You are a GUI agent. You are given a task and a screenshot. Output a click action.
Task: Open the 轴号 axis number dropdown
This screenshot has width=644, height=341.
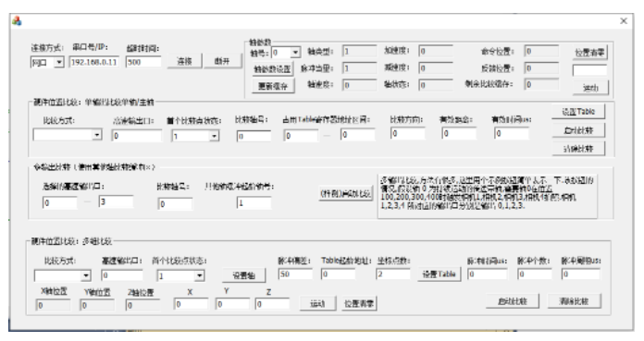tap(286, 53)
